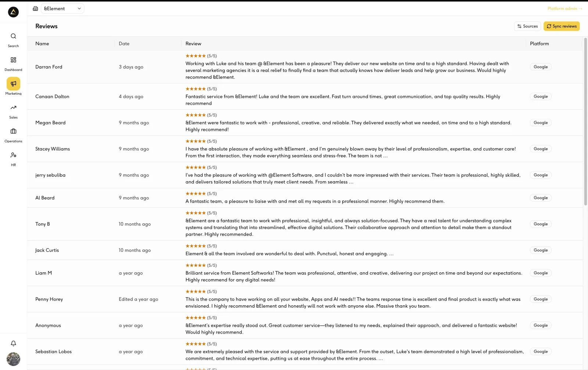Image resolution: width=588 pixels, height=370 pixels.
Task: Select Al Beard reviewer name
Action: (45, 198)
